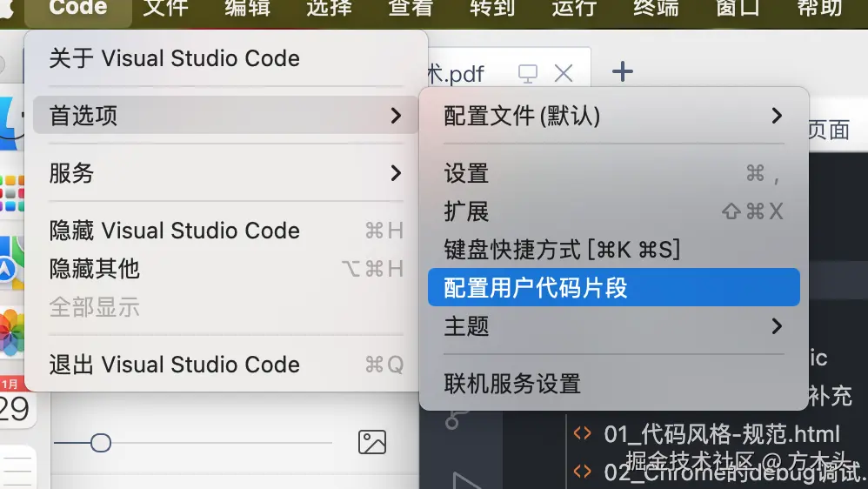868x489 pixels.
Task: Open the Apple menu
Action: pos(7,8)
